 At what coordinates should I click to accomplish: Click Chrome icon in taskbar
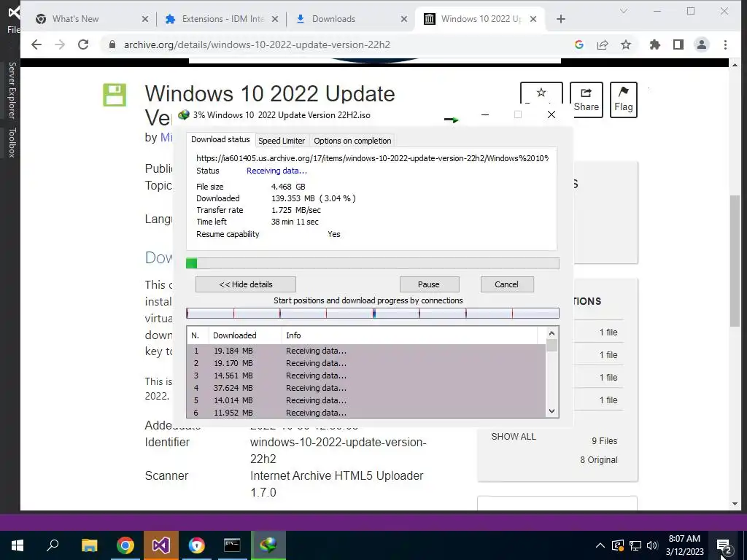coord(125,545)
